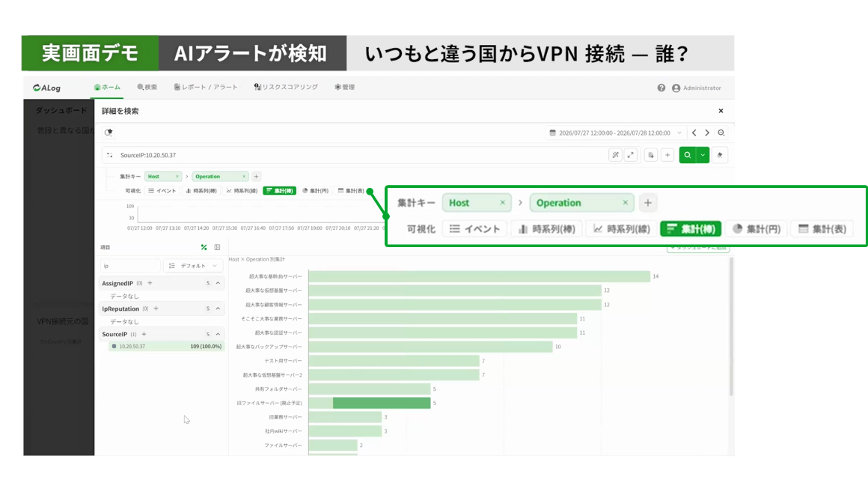Select small 集計(表) view button left of callout
868x489 pixels.
point(350,190)
